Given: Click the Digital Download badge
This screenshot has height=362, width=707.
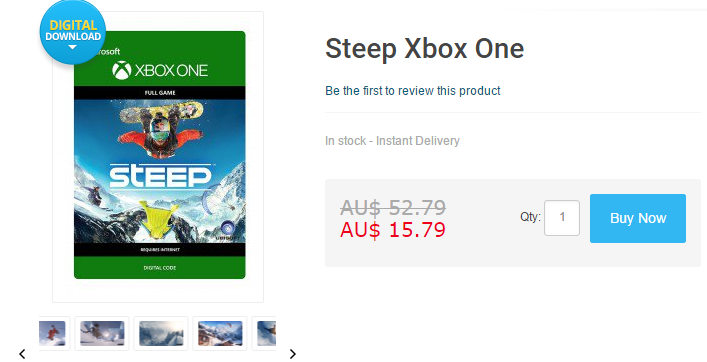Looking at the screenshot, I should [x=73, y=32].
